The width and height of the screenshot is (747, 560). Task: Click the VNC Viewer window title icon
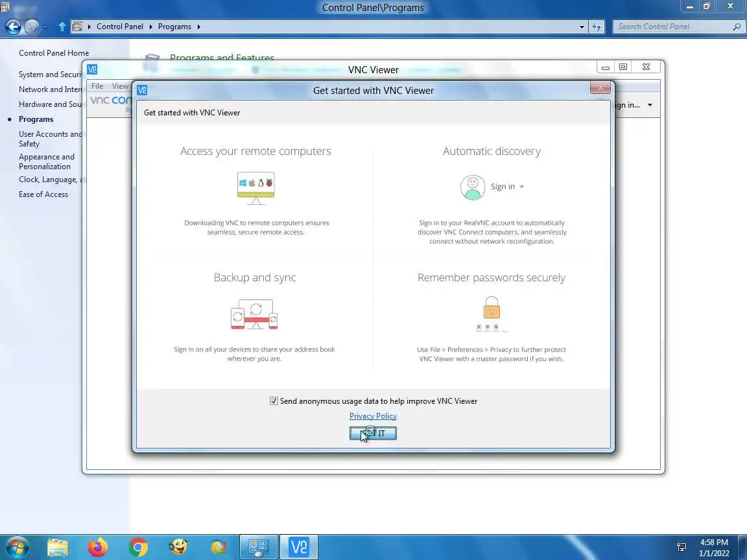(x=92, y=69)
